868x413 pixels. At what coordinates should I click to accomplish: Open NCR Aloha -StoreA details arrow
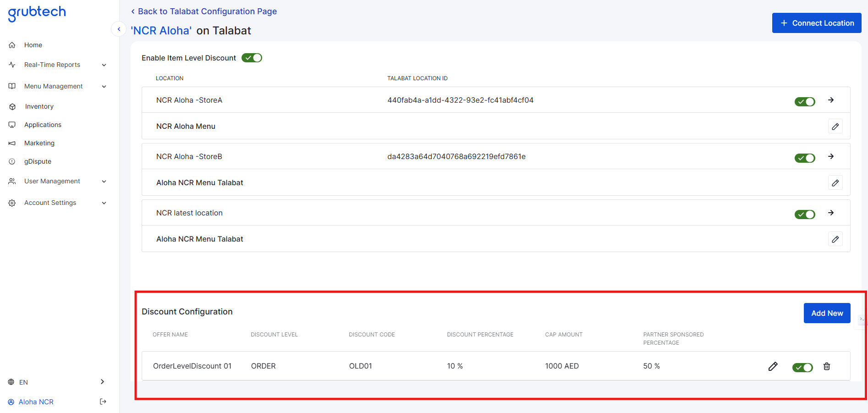[x=831, y=100]
